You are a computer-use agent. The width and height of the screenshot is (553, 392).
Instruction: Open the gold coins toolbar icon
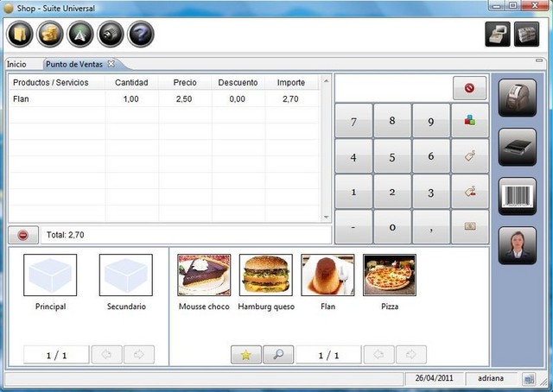click(50, 35)
